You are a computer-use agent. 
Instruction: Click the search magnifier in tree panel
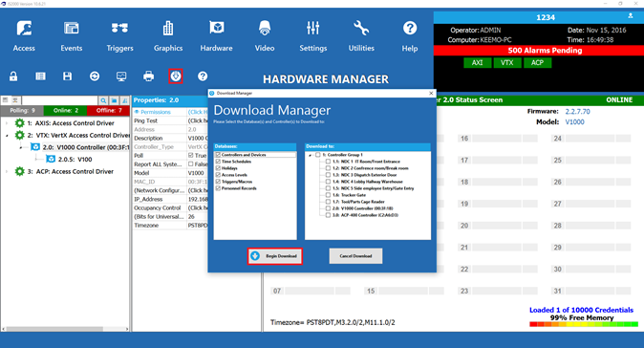pos(103,100)
